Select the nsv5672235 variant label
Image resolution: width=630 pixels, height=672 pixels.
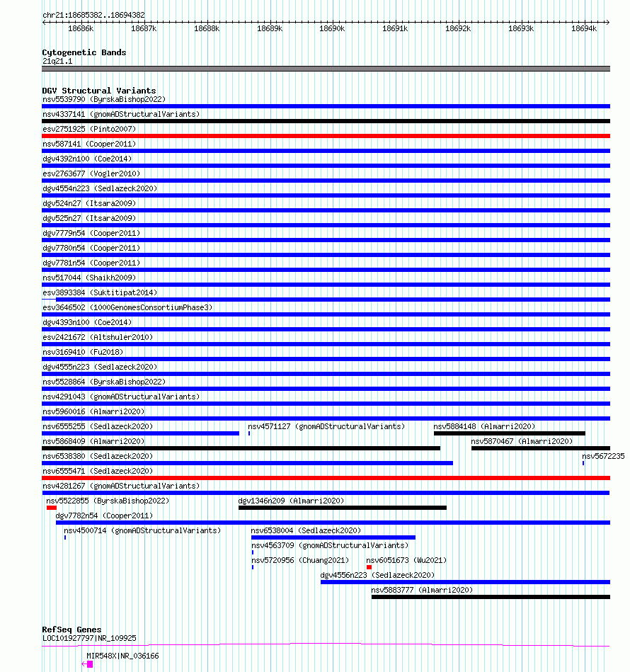pos(603,457)
